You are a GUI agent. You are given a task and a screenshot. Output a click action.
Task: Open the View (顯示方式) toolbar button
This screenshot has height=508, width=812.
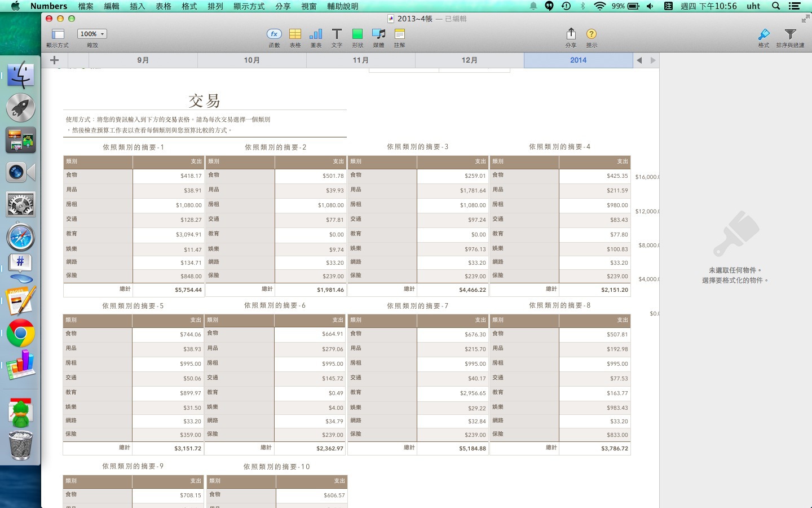(58, 34)
